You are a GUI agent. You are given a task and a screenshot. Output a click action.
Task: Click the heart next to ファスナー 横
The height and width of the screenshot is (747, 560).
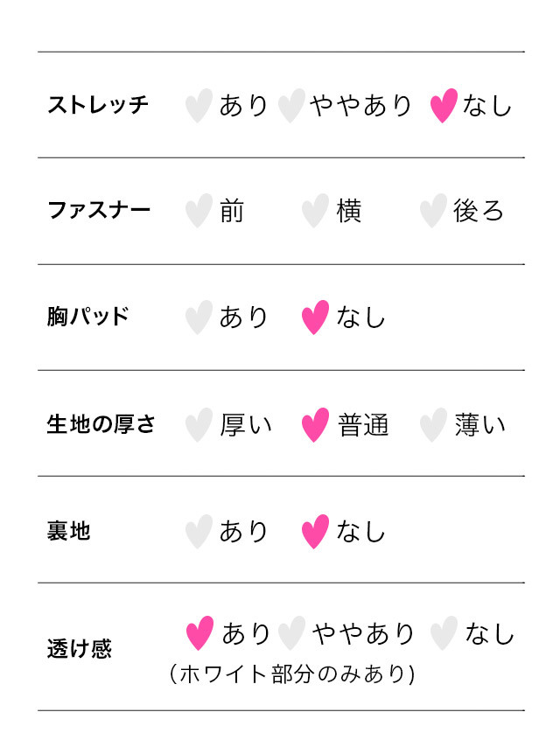pos(315,211)
